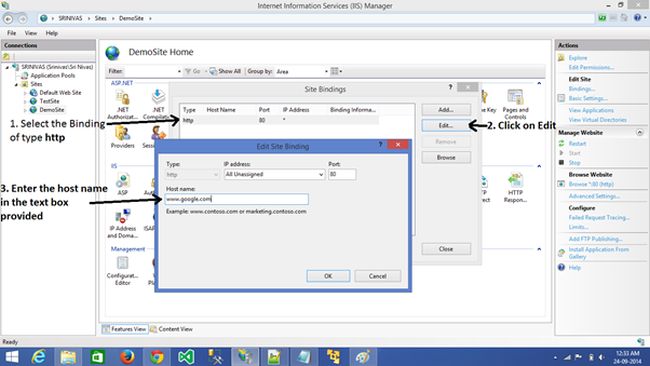
Task: Open Firefox from the taskbar
Action: tap(127, 357)
